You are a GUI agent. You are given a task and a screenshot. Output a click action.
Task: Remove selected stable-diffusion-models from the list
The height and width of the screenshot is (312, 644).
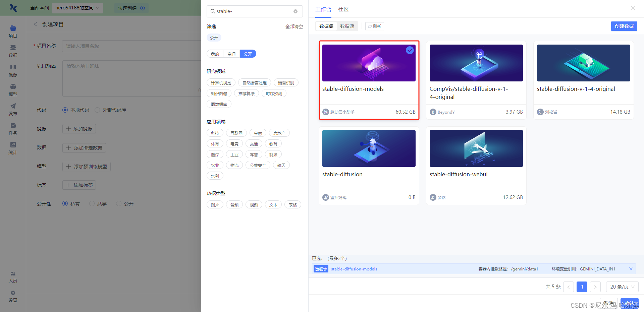pyautogui.click(x=631, y=269)
